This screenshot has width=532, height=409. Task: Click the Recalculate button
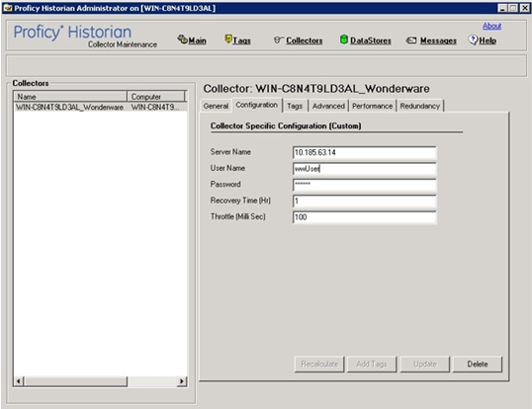click(319, 365)
